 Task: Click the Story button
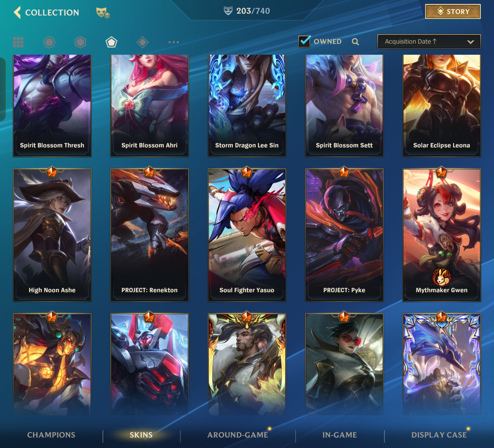[x=453, y=12]
